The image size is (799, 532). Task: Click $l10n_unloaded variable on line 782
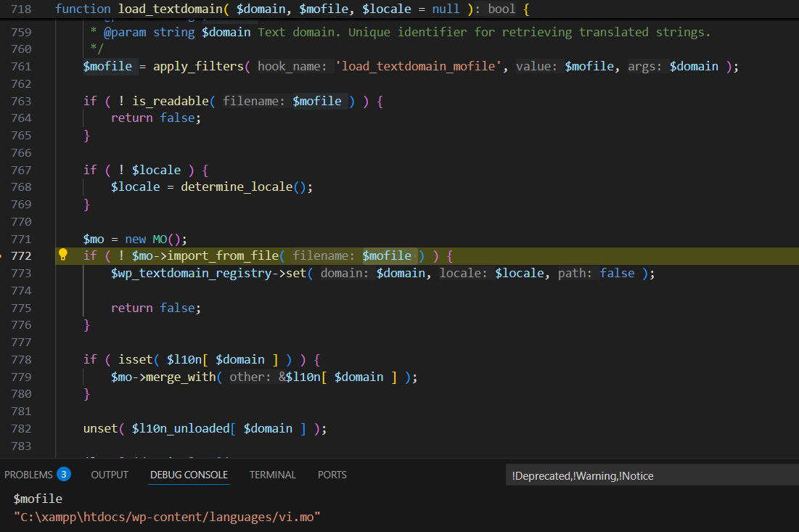[181, 428]
